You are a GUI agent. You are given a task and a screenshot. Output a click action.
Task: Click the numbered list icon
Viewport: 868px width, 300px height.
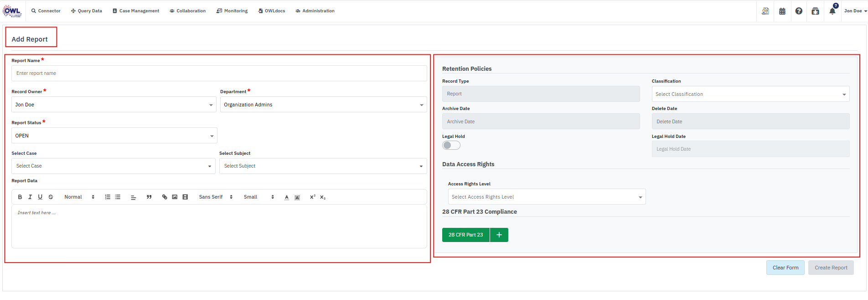coord(108,197)
